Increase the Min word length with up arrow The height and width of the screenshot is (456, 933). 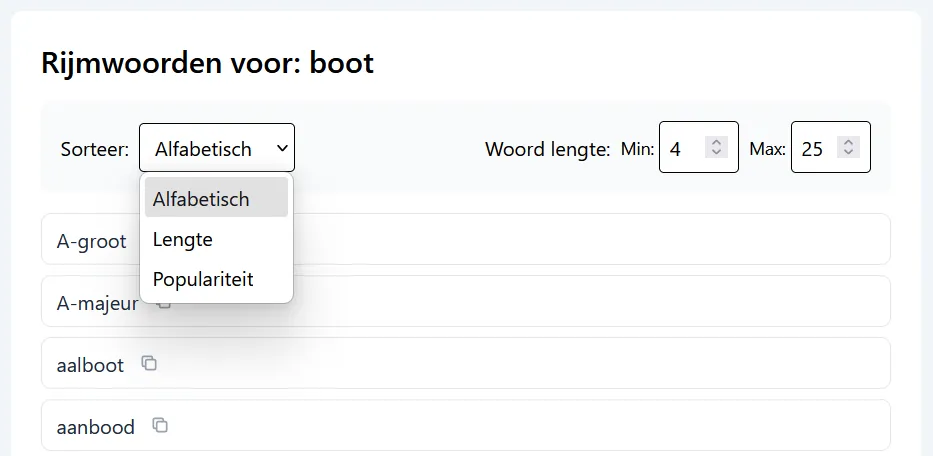click(x=716, y=142)
